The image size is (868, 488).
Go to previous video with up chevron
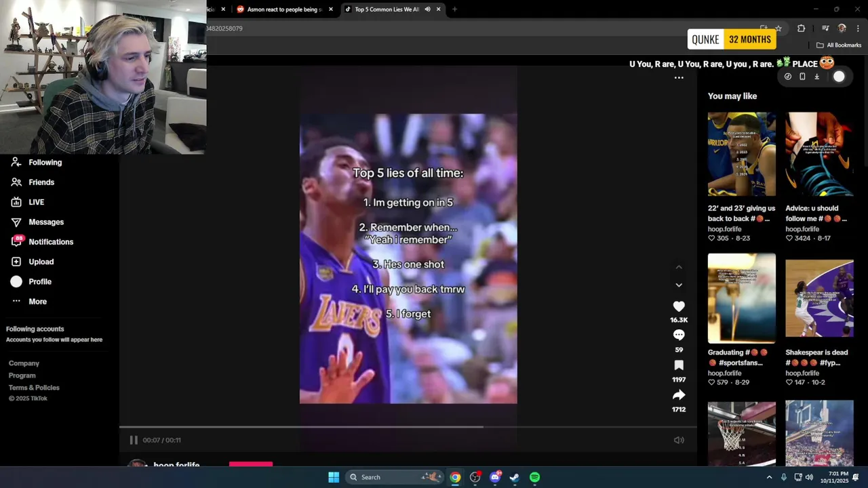click(x=679, y=267)
